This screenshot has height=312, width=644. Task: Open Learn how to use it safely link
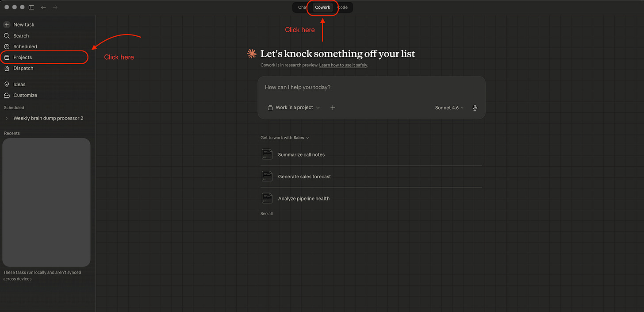click(343, 65)
